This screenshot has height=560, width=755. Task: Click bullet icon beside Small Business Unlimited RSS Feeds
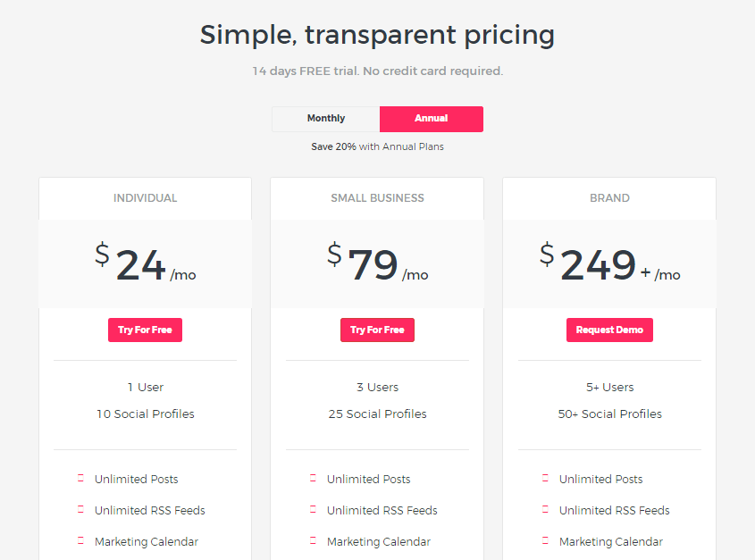point(313,511)
